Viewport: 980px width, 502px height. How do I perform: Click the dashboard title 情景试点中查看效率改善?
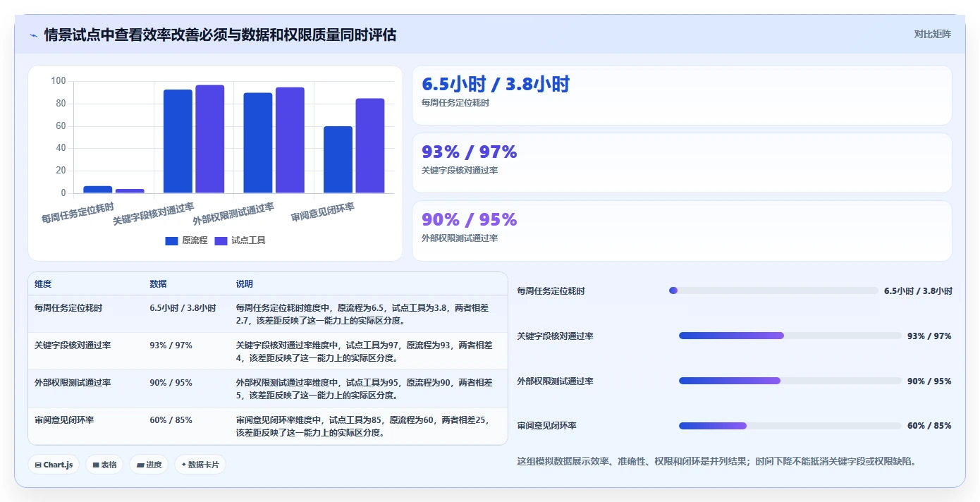(220, 35)
